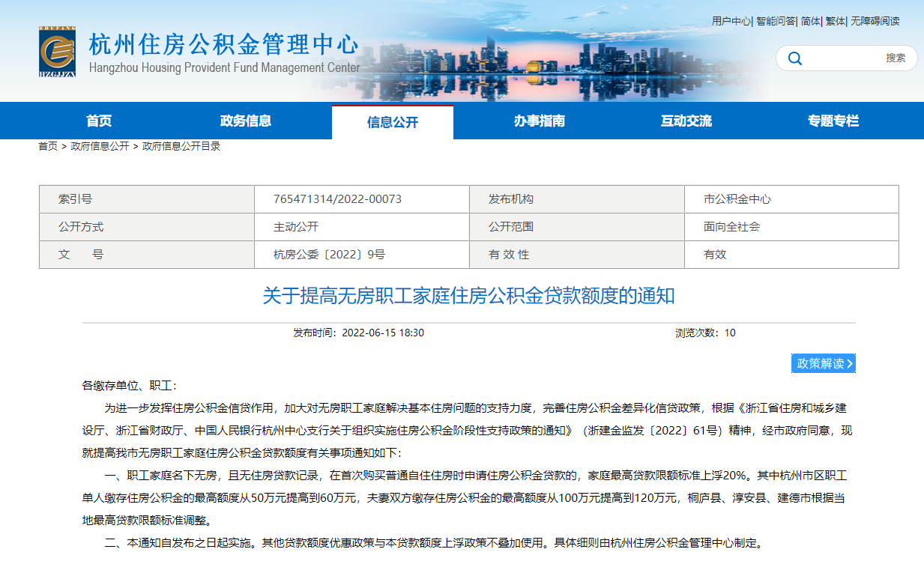Open the 政策解读 button
924x576 pixels.
[x=823, y=363]
